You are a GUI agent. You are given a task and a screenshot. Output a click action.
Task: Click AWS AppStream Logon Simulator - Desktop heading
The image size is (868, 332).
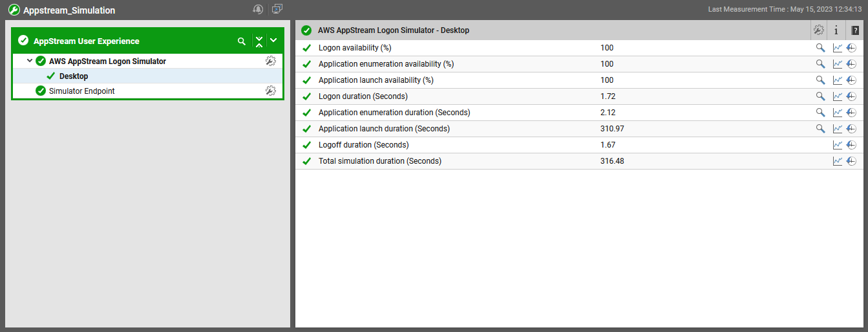tap(394, 30)
